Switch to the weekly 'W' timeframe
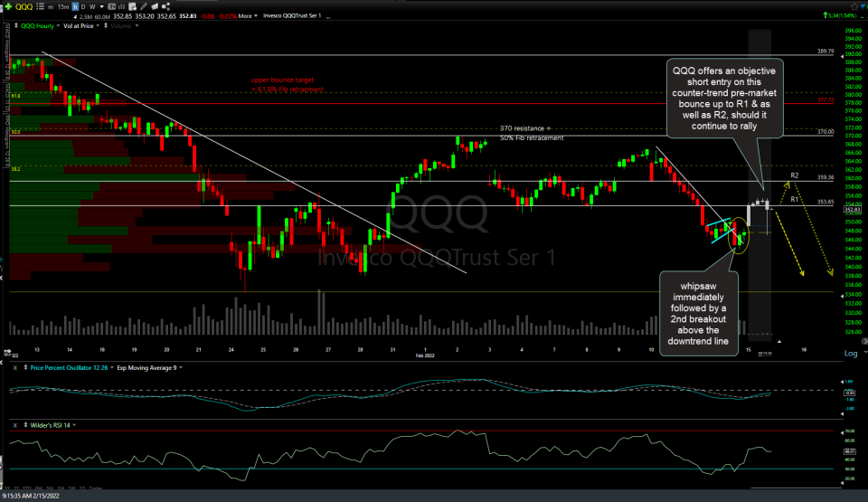Image resolution: width=868 pixels, height=502 pixels. [x=92, y=6]
